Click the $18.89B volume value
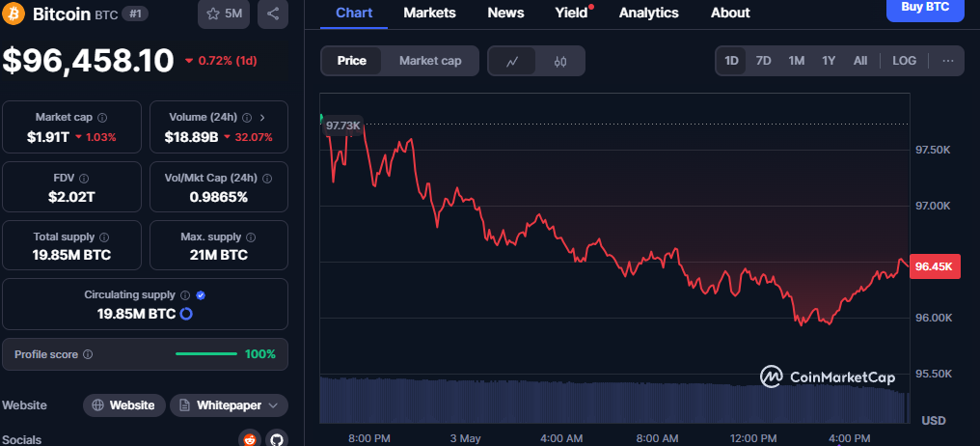This screenshot has width=980, height=446. (x=191, y=137)
